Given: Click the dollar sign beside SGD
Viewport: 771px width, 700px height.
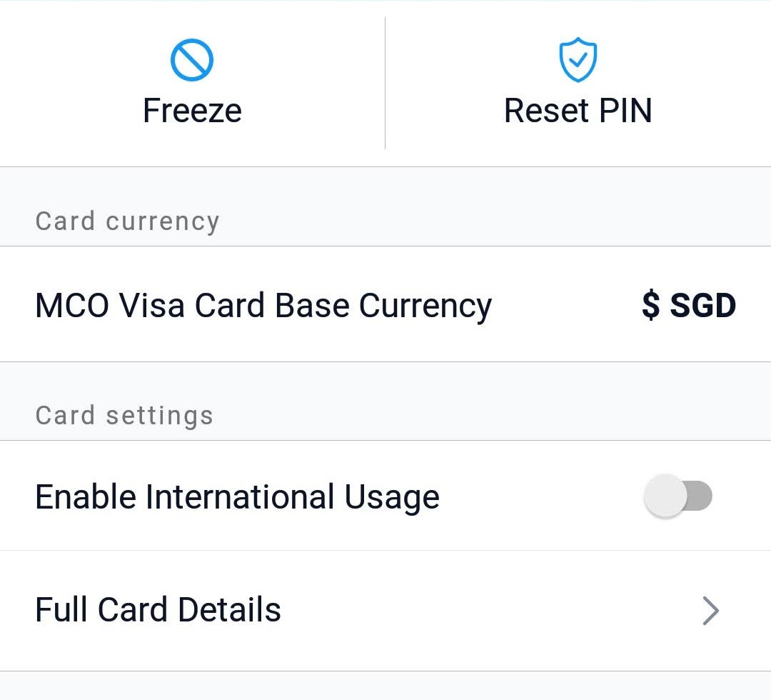Looking at the screenshot, I should pyautogui.click(x=650, y=306).
